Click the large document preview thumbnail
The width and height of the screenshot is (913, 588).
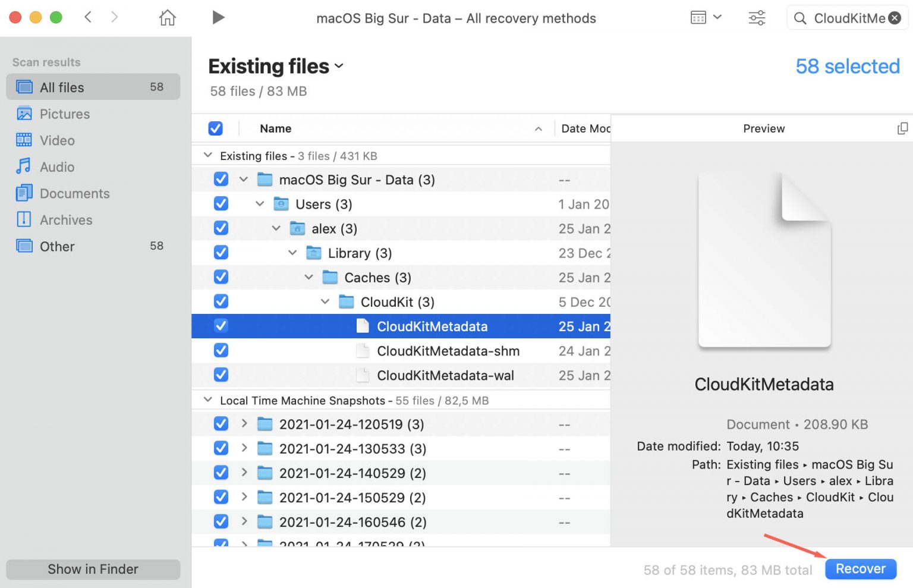tap(764, 260)
